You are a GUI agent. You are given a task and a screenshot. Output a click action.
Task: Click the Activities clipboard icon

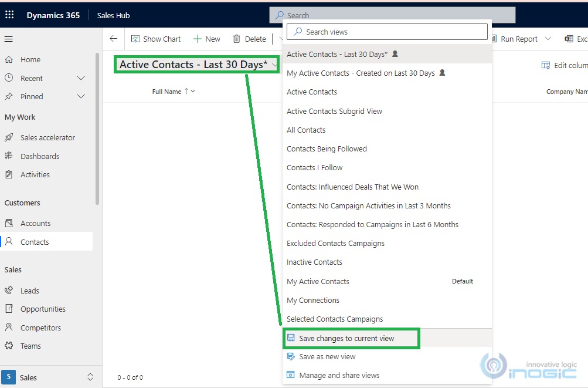[x=9, y=174]
